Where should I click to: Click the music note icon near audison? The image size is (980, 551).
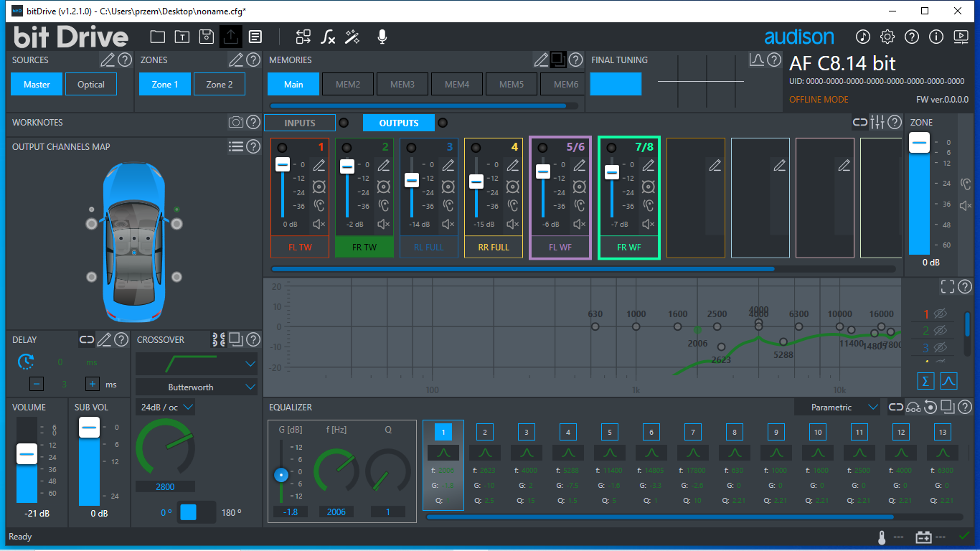pyautogui.click(x=863, y=37)
